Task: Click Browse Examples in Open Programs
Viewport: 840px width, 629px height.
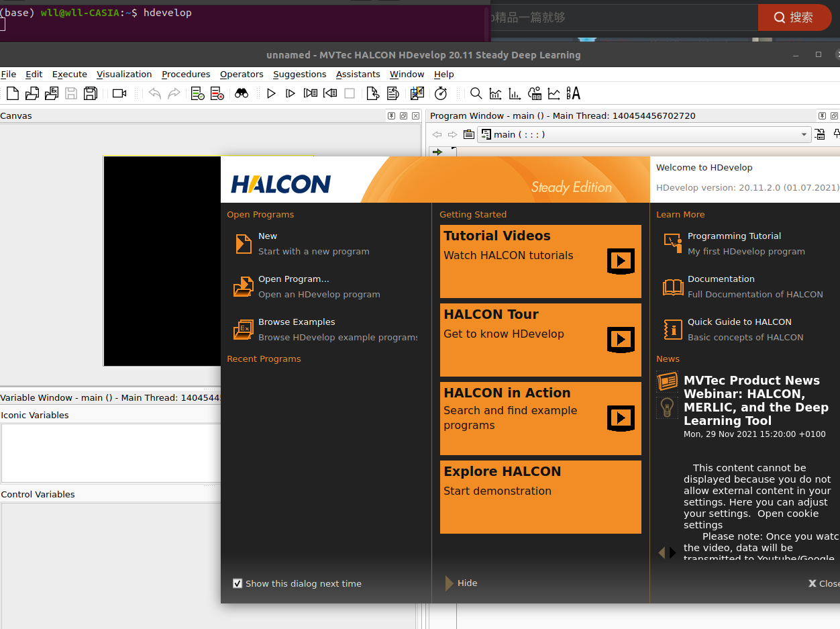Action: [297, 322]
